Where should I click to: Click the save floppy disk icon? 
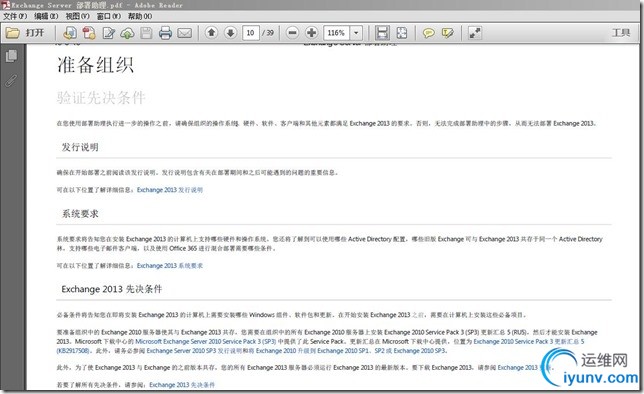[x=146, y=33]
